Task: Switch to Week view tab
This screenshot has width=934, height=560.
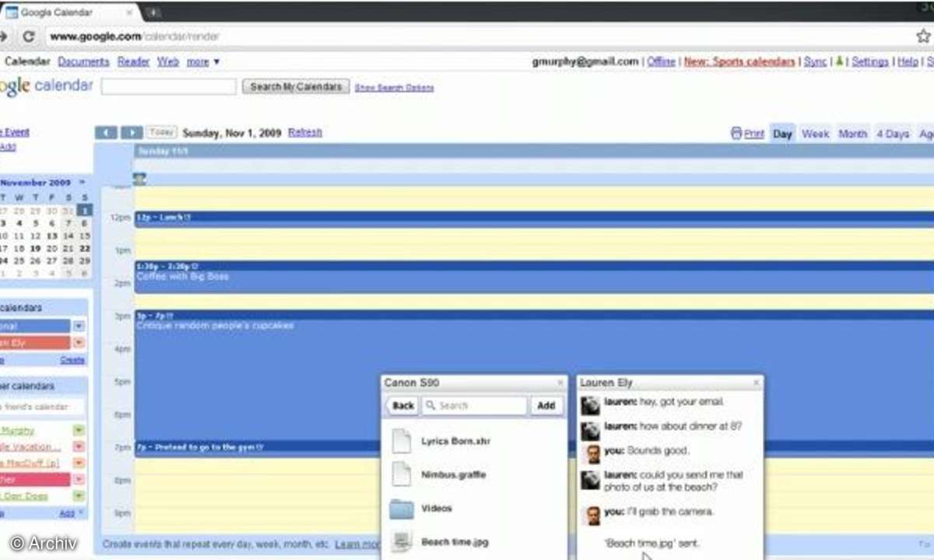Action: (815, 134)
